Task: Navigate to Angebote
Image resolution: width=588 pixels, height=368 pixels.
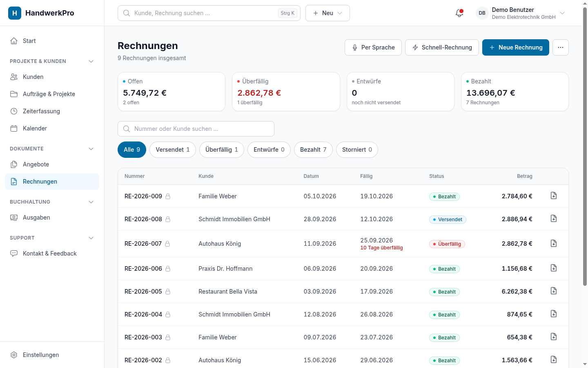Action: pyautogui.click(x=52, y=164)
